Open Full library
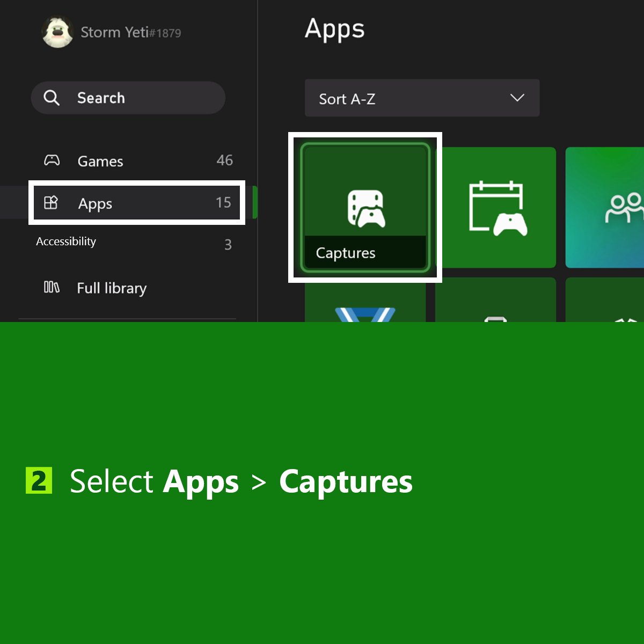Screen dimensions: 644x644 111,288
